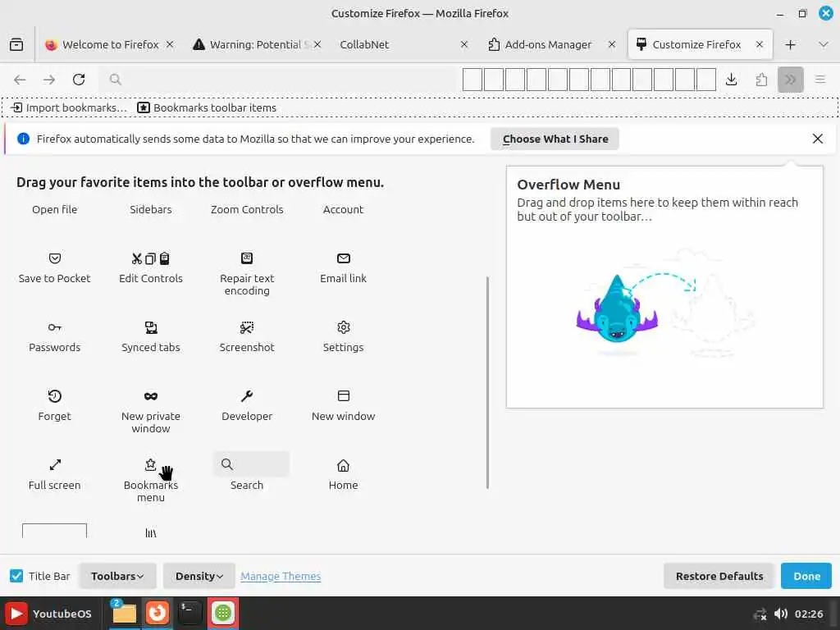Screen dimensions: 840x630
Task: Select the Passwords key icon
Action: coord(55,327)
